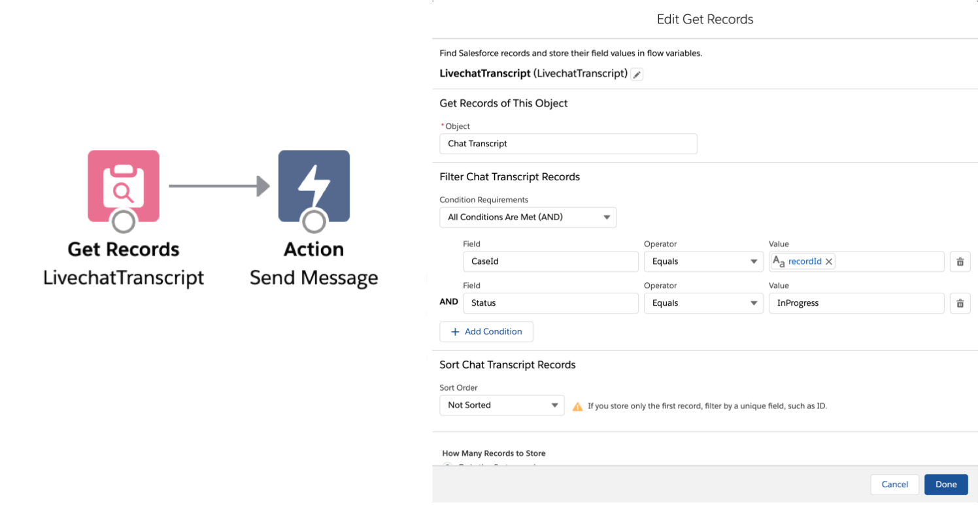Remove the Status condition via trash icon
The image size is (980, 505).
pyautogui.click(x=960, y=302)
